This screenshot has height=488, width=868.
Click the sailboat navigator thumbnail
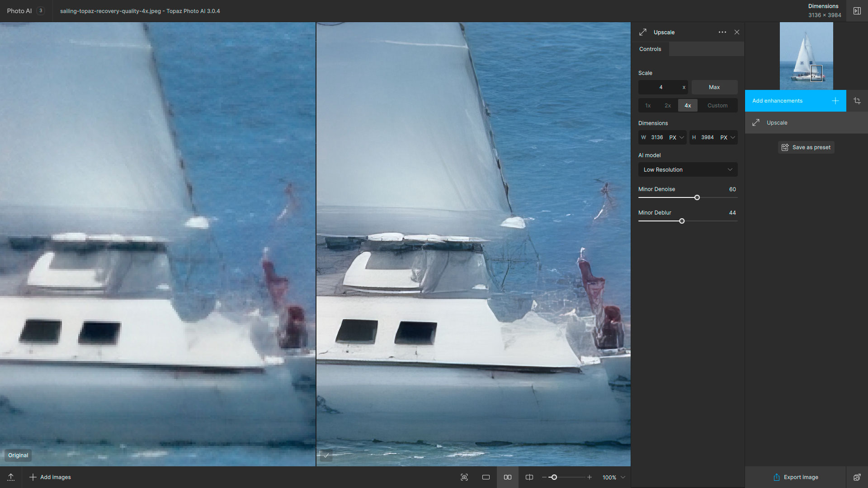pyautogui.click(x=806, y=56)
